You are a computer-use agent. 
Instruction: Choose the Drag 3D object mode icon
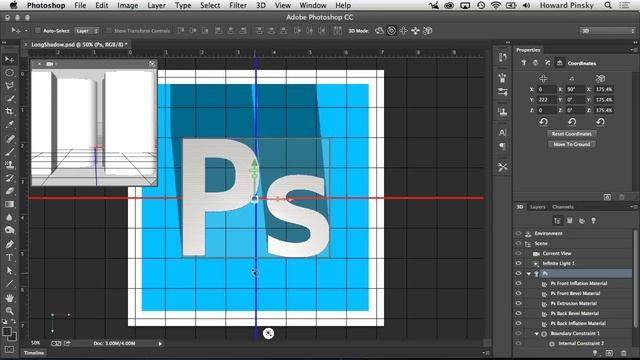[403, 31]
